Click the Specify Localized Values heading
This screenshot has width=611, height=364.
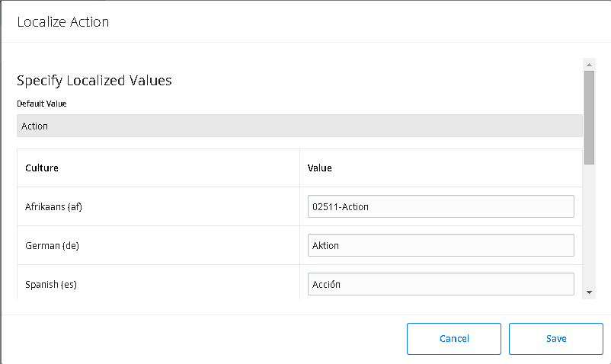pos(94,81)
